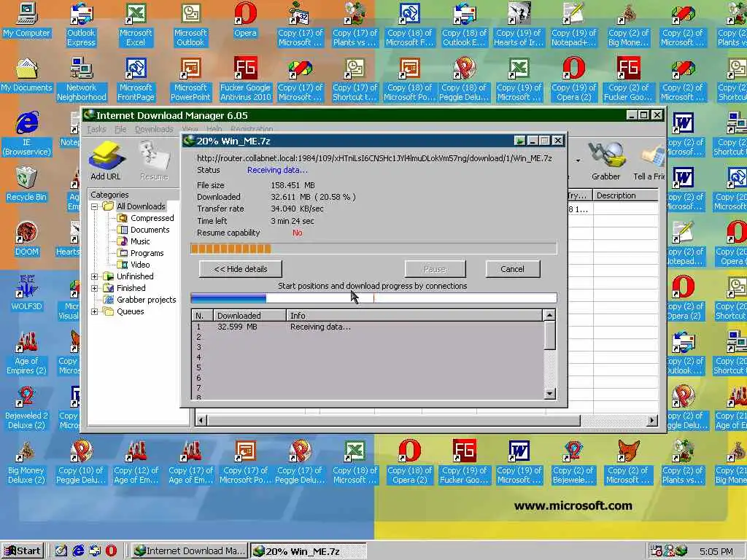Click tray-minimize icon in download dialog title bar
The width and height of the screenshot is (747, 560).
[519, 141]
